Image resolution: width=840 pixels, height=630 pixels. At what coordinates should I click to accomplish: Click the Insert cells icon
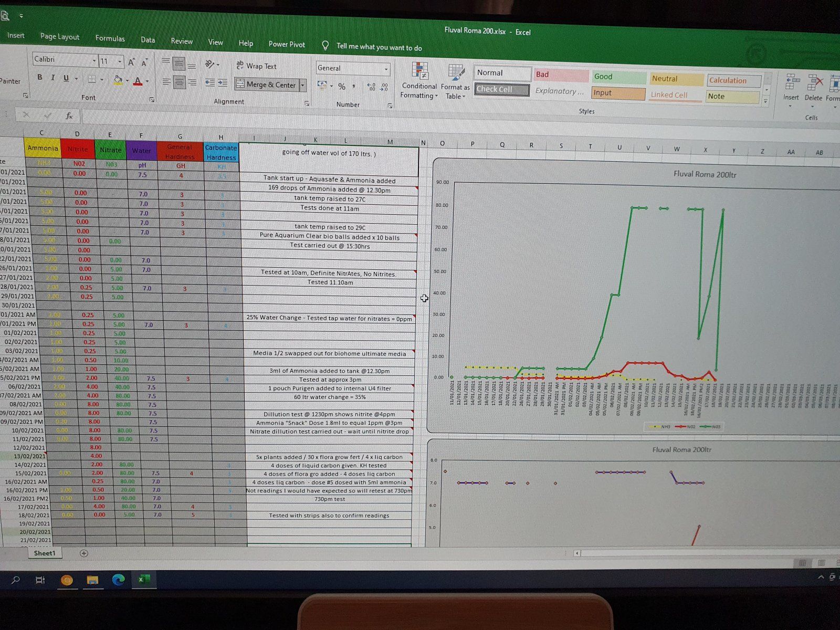point(792,87)
